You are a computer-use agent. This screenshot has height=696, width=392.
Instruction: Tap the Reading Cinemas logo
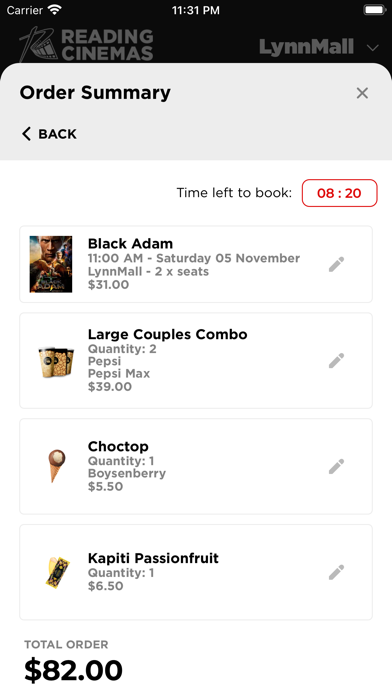click(x=86, y=44)
